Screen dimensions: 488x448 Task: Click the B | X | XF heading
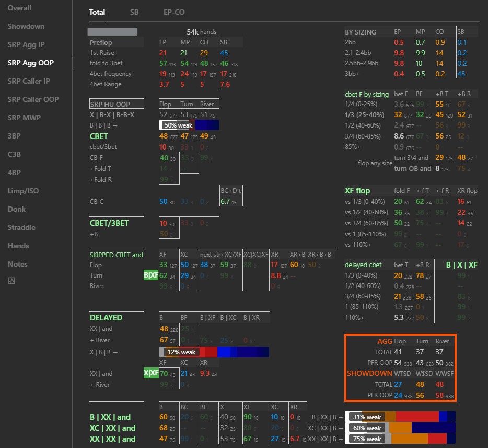(x=461, y=265)
